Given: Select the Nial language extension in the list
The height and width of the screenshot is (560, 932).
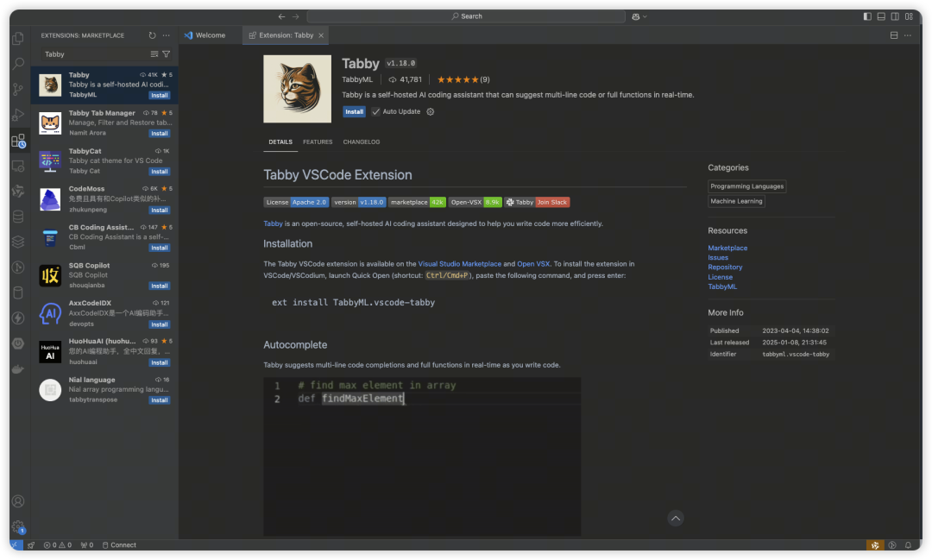Looking at the screenshot, I should pos(104,390).
